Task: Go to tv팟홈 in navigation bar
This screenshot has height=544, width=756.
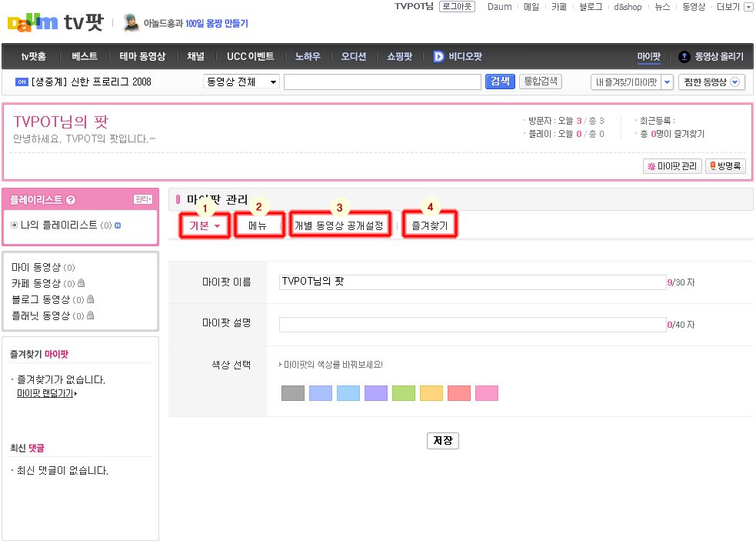Action: click(x=33, y=56)
